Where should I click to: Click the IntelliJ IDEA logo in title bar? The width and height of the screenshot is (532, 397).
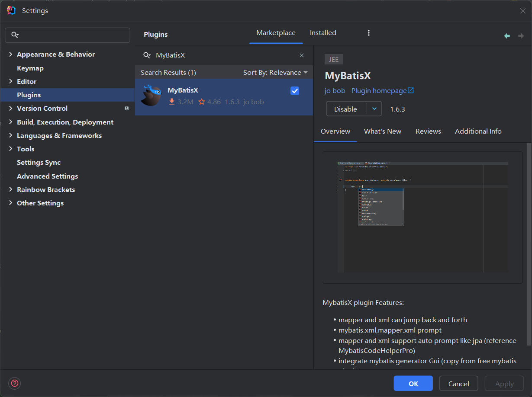tap(11, 10)
